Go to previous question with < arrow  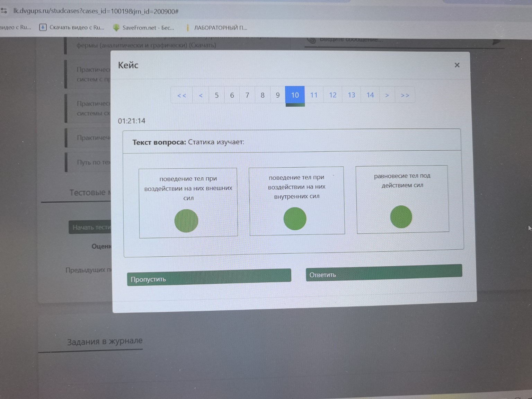201,95
